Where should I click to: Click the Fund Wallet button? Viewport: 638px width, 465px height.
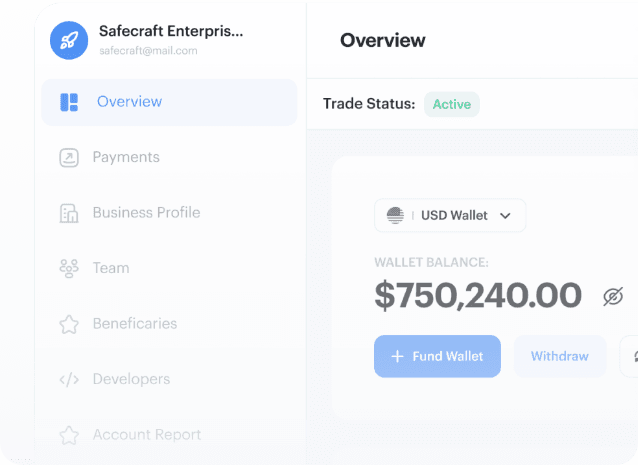(x=437, y=356)
